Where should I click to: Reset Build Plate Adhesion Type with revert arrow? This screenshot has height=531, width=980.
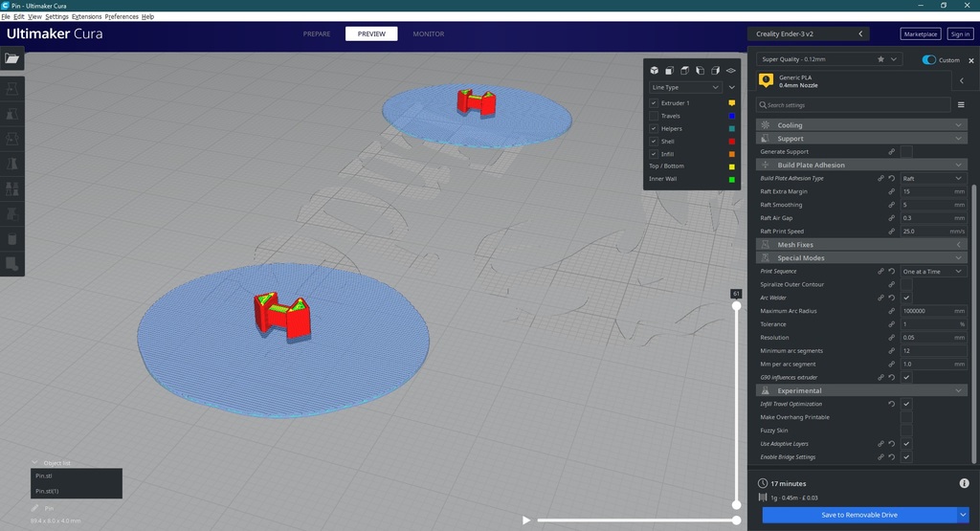coord(892,179)
